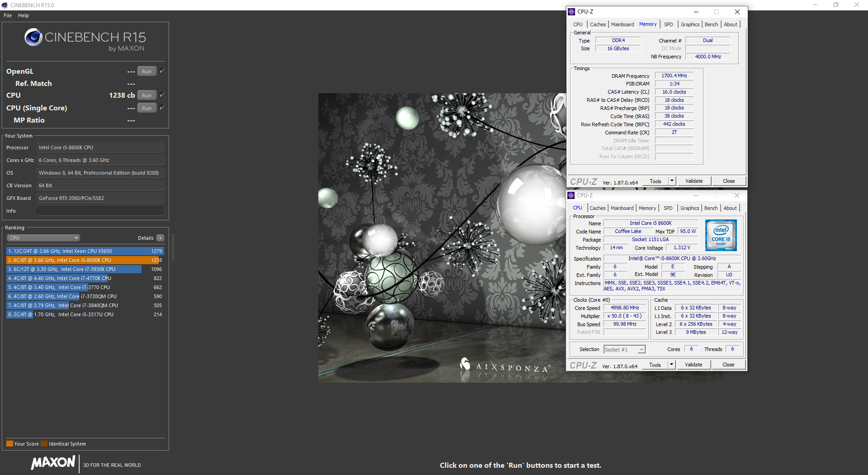Screen dimensions: 868x475
Task: Open Tools dropdown arrow in upper CPU-Z window
Action: 672,181
